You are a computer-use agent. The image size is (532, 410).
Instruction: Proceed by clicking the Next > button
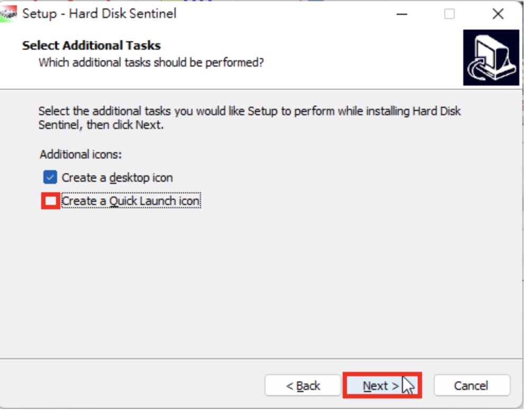pos(382,385)
